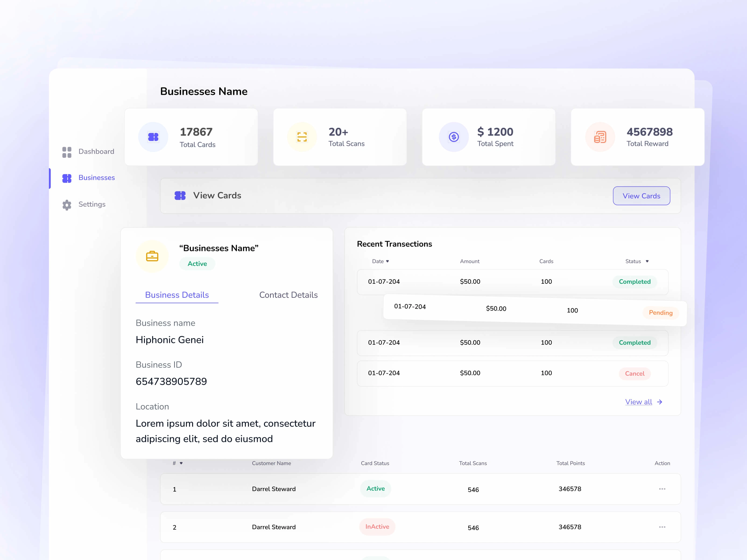Select the Cancel transaction row
The width and height of the screenshot is (747, 560).
(513, 373)
